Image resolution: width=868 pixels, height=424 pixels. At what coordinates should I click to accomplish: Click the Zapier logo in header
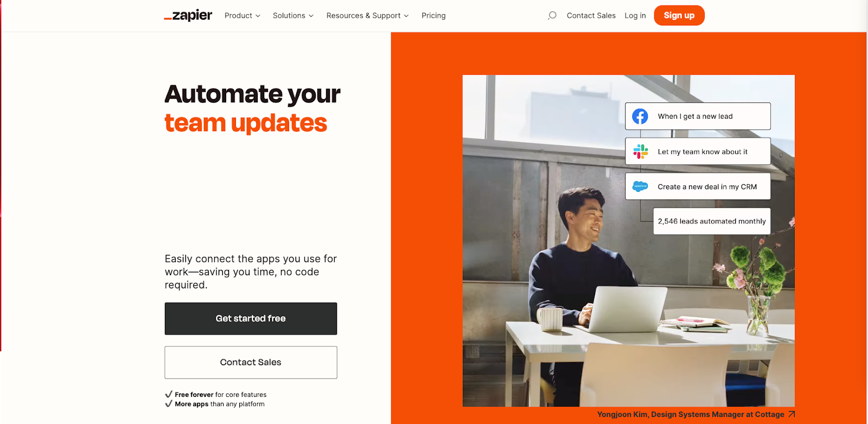188,15
